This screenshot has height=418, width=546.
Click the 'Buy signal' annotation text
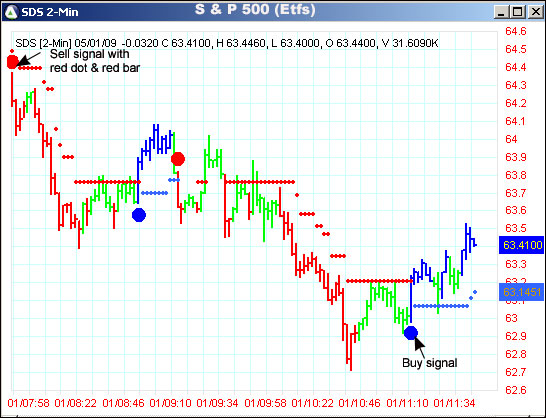pos(429,363)
